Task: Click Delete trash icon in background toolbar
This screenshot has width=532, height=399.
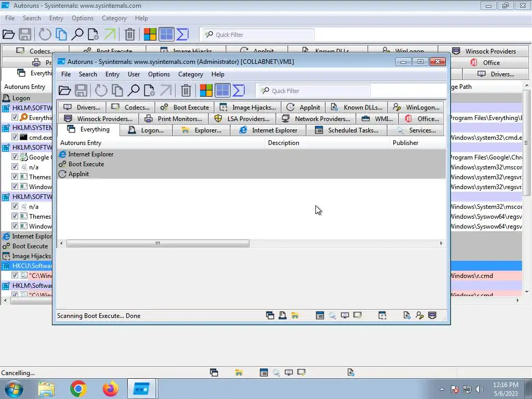Action: pyautogui.click(x=130, y=34)
